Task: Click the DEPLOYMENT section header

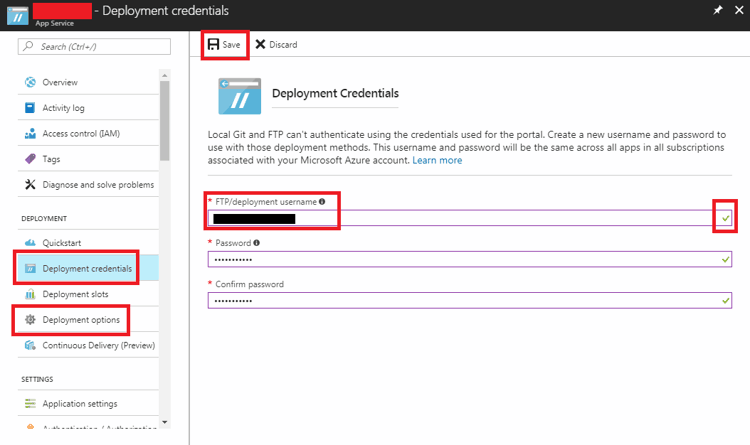Action: click(x=44, y=219)
